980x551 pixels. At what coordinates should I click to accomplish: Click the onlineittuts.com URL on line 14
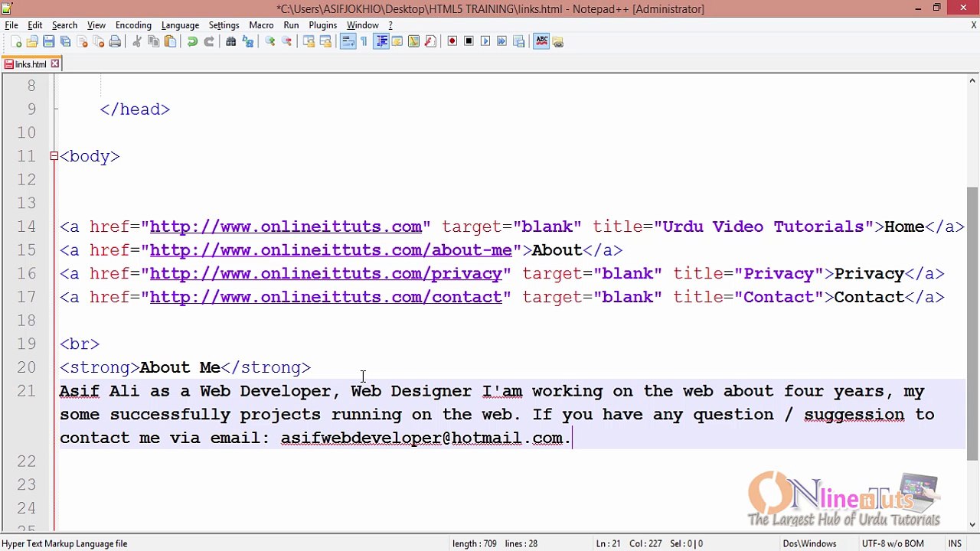pyautogui.click(x=286, y=227)
